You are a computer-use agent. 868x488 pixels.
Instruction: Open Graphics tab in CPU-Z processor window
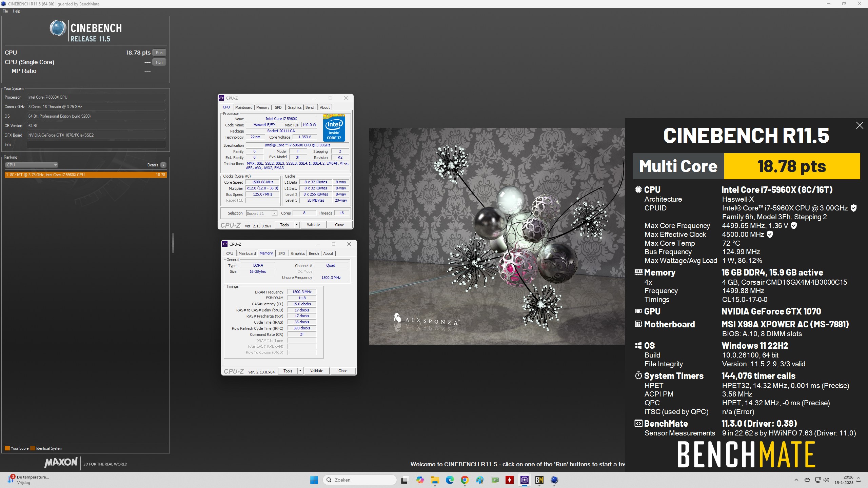pos(294,107)
